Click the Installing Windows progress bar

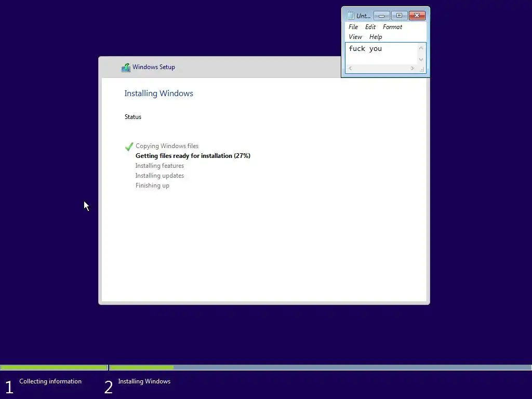point(320,367)
